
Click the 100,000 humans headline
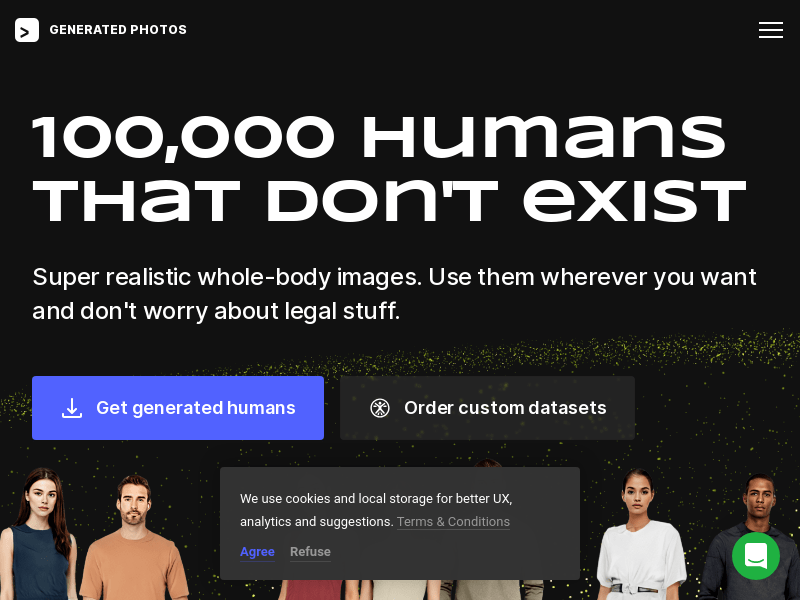389,168
